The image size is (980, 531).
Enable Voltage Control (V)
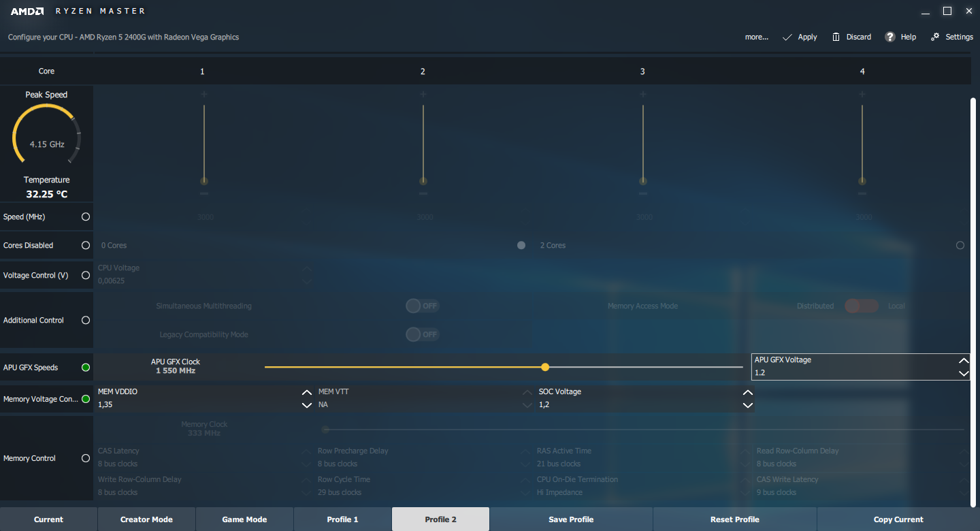[86, 275]
